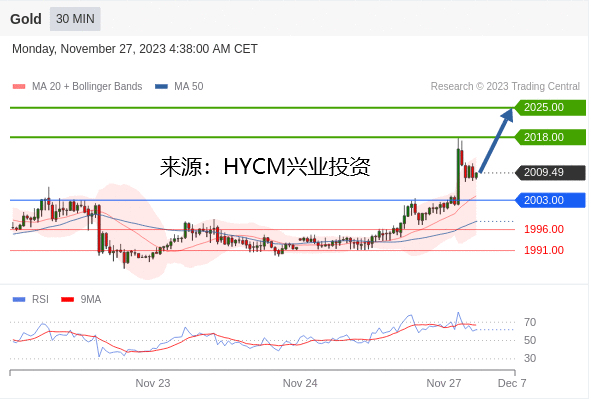The image size is (591, 402).
Task: Select the 2003.00 blue pivot label
Action: click(550, 200)
